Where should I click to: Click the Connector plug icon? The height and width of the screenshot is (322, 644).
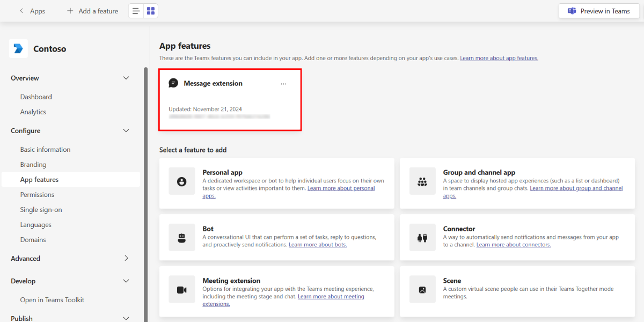(422, 238)
